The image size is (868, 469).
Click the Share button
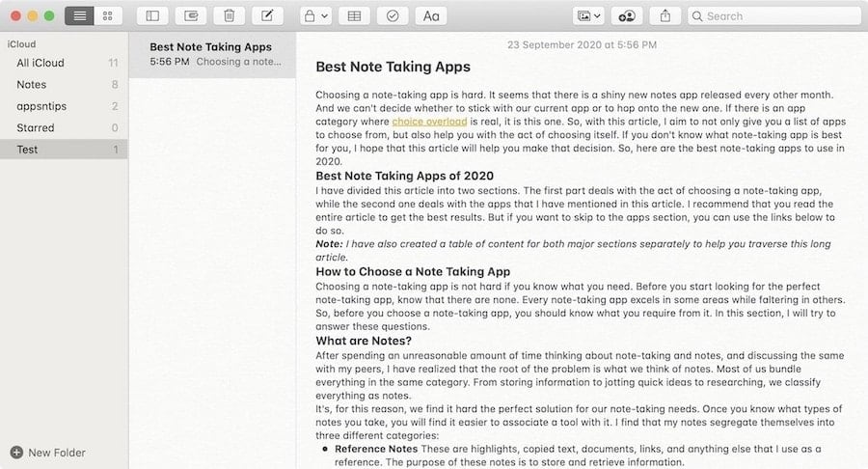click(665, 15)
